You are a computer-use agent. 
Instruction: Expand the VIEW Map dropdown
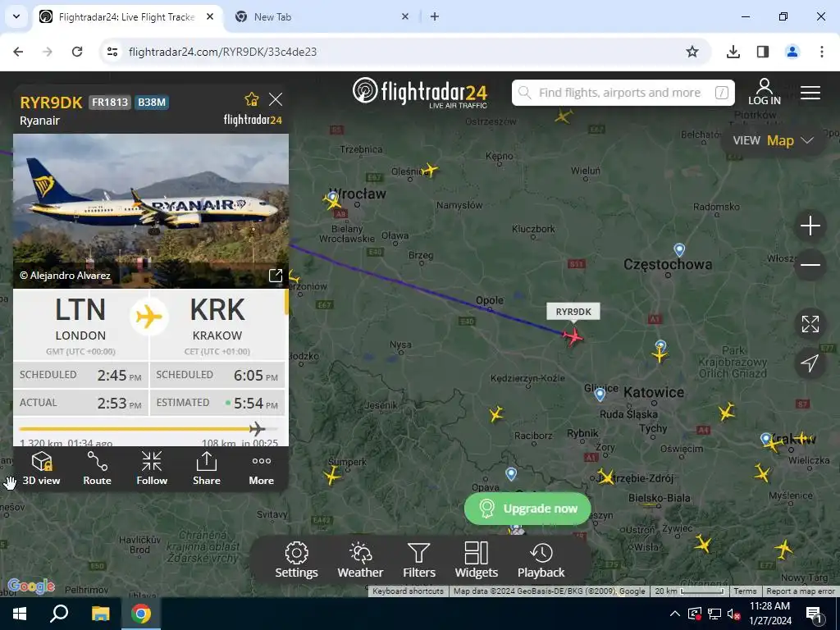point(773,140)
